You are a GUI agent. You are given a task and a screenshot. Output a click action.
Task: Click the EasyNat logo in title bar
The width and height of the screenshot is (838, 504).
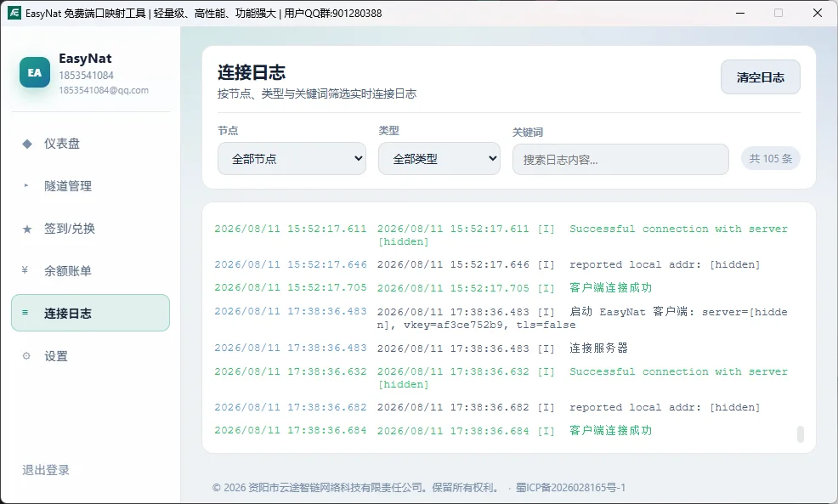[14, 13]
